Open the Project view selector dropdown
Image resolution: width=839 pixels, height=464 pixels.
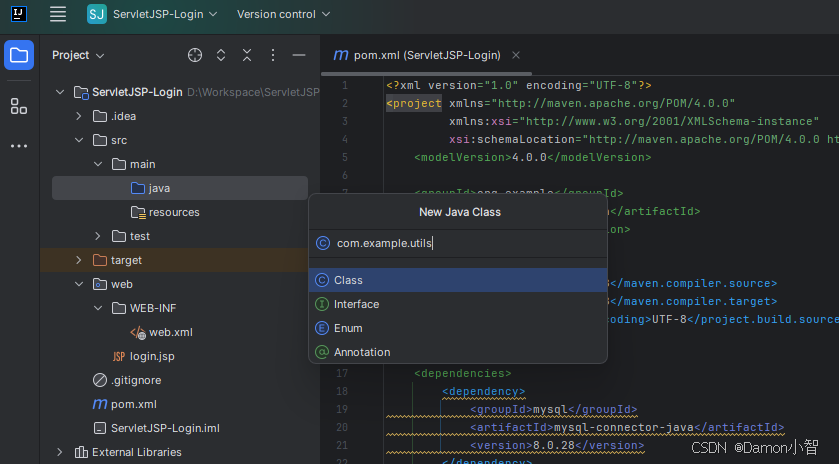[x=78, y=55]
